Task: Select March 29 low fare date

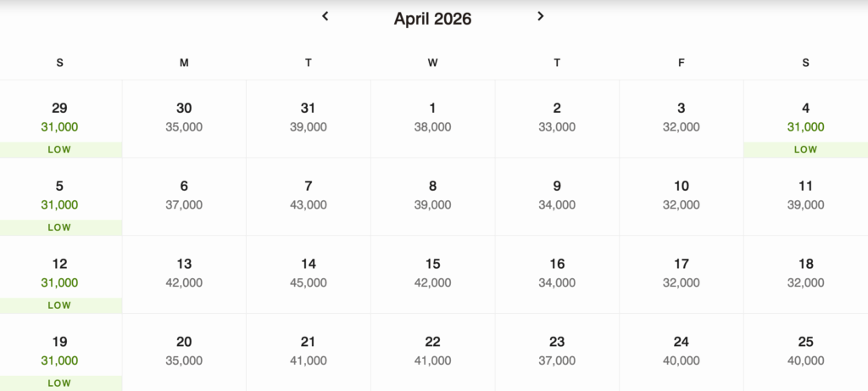Action: pyautogui.click(x=60, y=119)
